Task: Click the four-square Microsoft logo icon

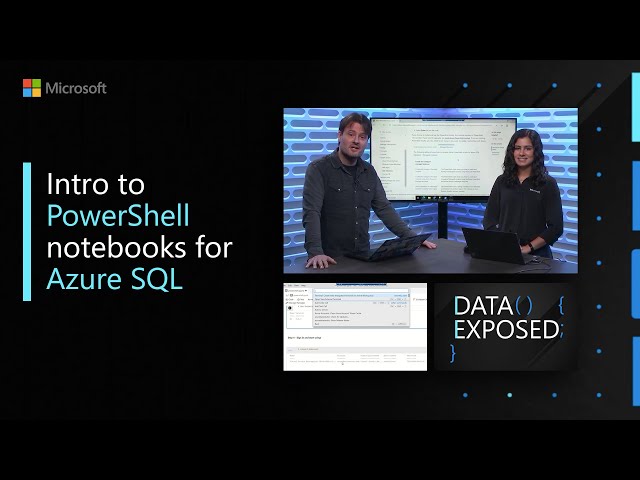Action: point(32,88)
